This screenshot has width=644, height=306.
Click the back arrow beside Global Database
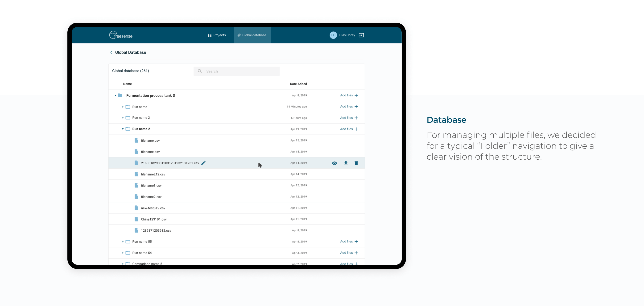click(x=111, y=52)
